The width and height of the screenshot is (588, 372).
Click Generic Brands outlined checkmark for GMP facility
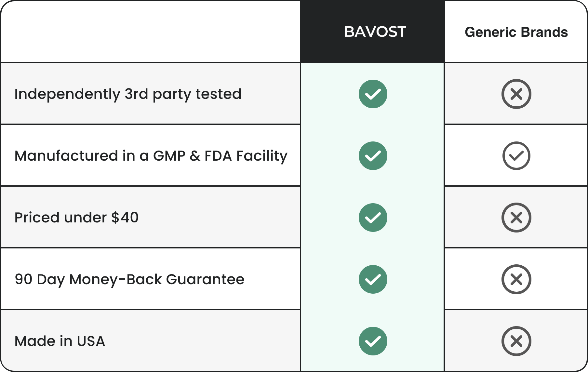(516, 156)
